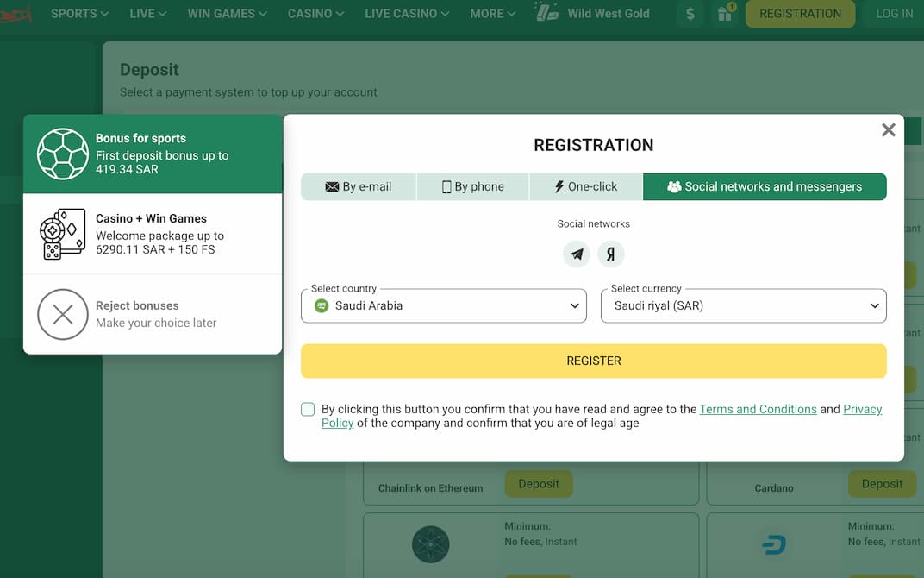Click the soccer ball bonus icon
The image size is (924, 578).
(x=62, y=154)
